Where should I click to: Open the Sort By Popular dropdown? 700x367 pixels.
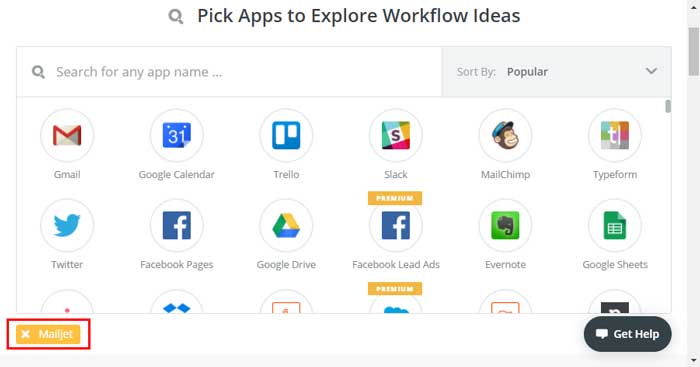(557, 71)
